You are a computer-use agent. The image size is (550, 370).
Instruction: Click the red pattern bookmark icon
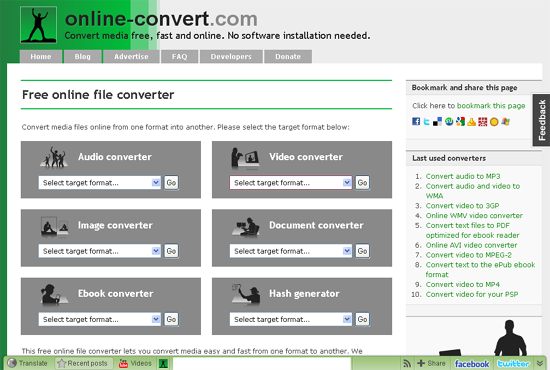click(483, 122)
